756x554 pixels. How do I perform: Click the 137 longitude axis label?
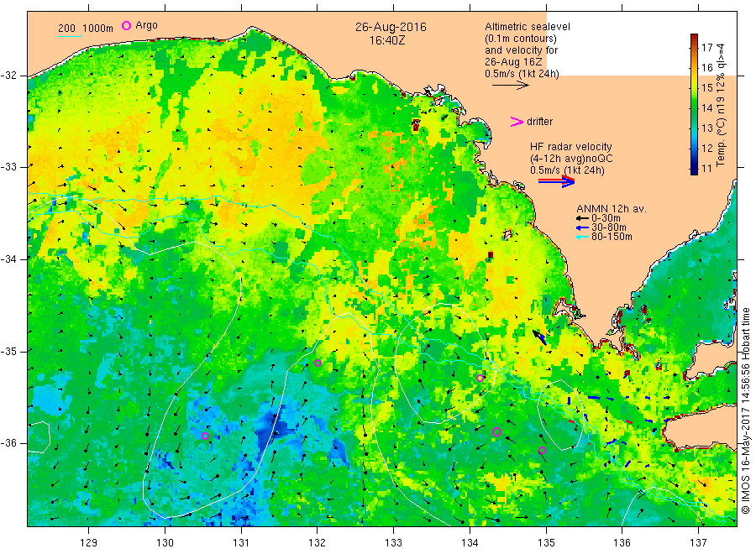click(x=698, y=543)
